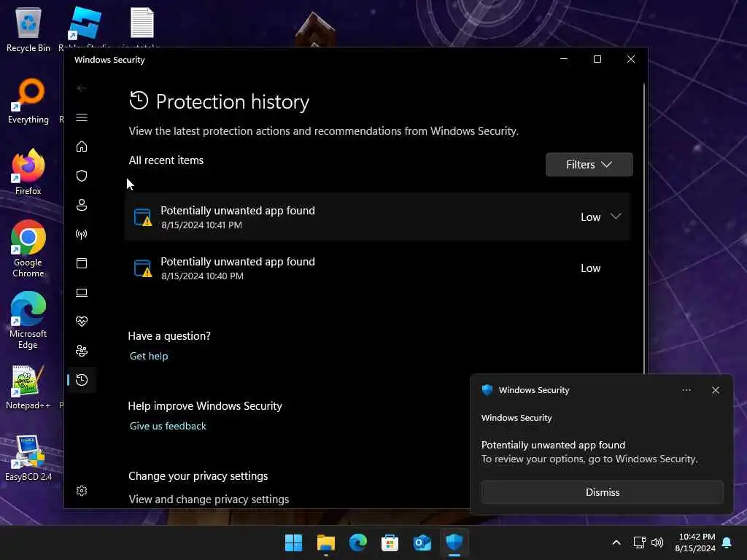Open notification options three-dot menu
This screenshot has width=747, height=560.
(686, 390)
